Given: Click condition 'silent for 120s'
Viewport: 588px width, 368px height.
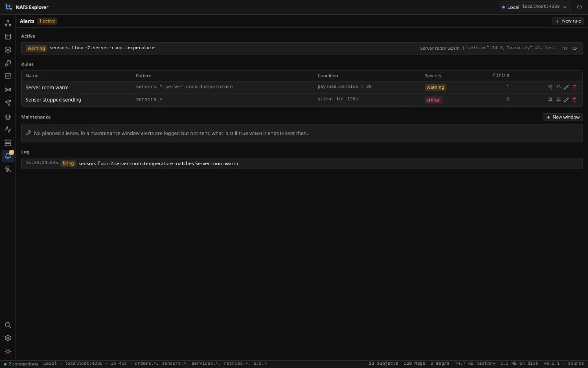Looking at the screenshot, I should tap(338, 99).
